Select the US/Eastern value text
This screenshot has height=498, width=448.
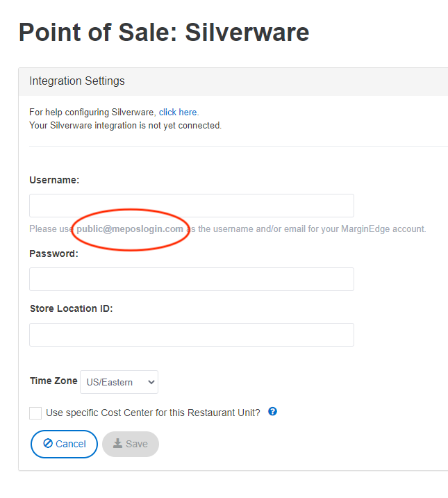(x=110, y=382)
